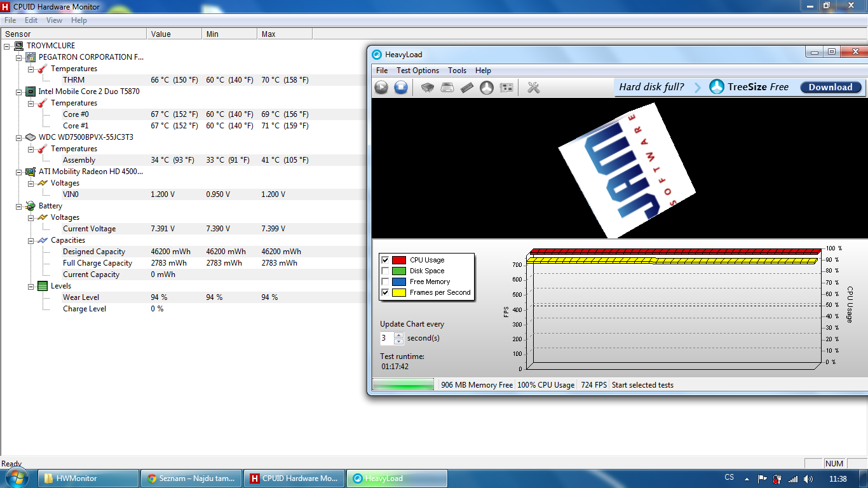Collapse the Battery tree node
The height and width of the screenshot is (488, 868).
(18, 206)
